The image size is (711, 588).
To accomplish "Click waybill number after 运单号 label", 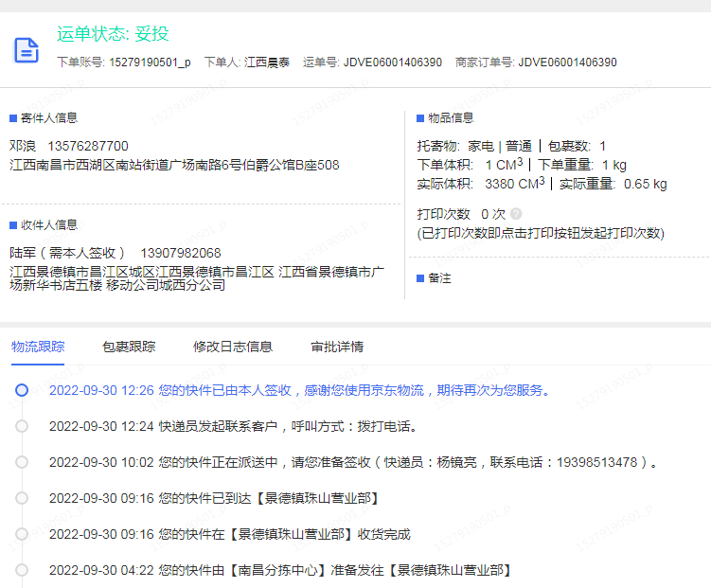I will 393,62.
